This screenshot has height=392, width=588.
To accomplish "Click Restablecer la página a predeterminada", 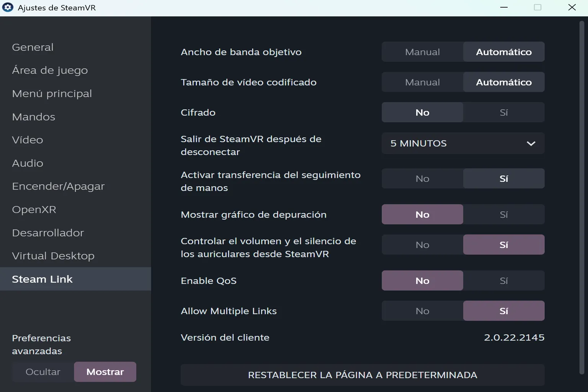I will click(x=363, y=375).
